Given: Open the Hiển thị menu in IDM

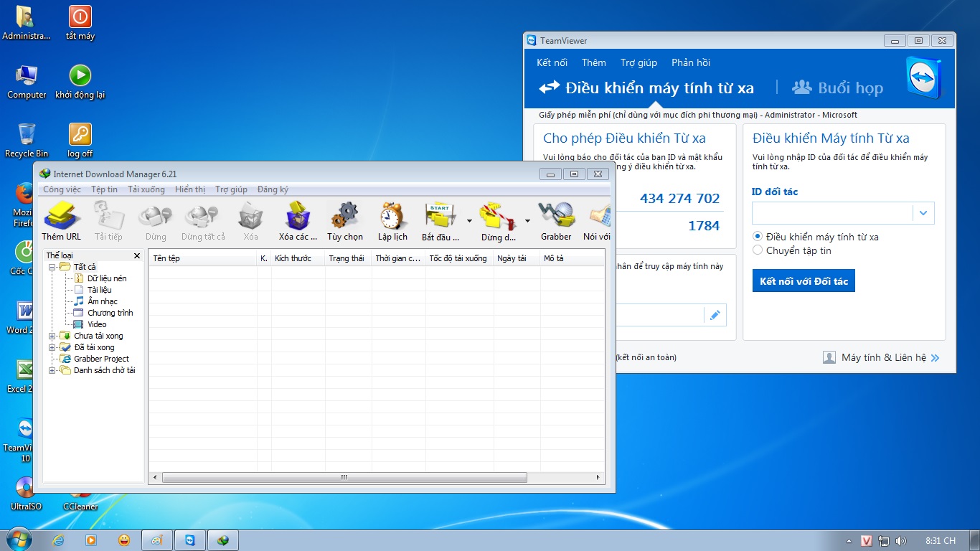Looking at the screenshot, I should 190,189.
